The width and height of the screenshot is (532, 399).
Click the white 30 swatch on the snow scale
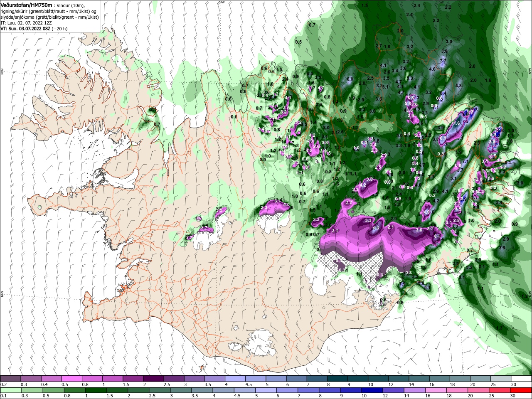tap(522, 379)
